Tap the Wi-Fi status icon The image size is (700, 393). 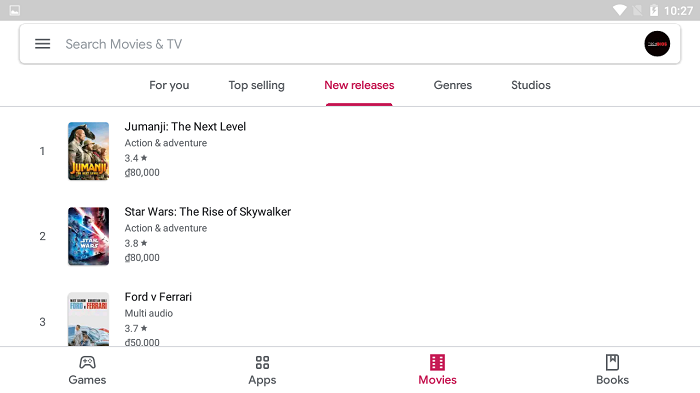coord(619,10)
